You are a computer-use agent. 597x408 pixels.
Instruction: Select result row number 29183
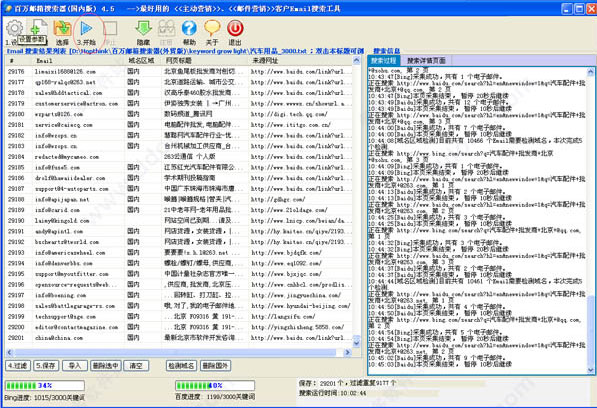coord(179,146)
